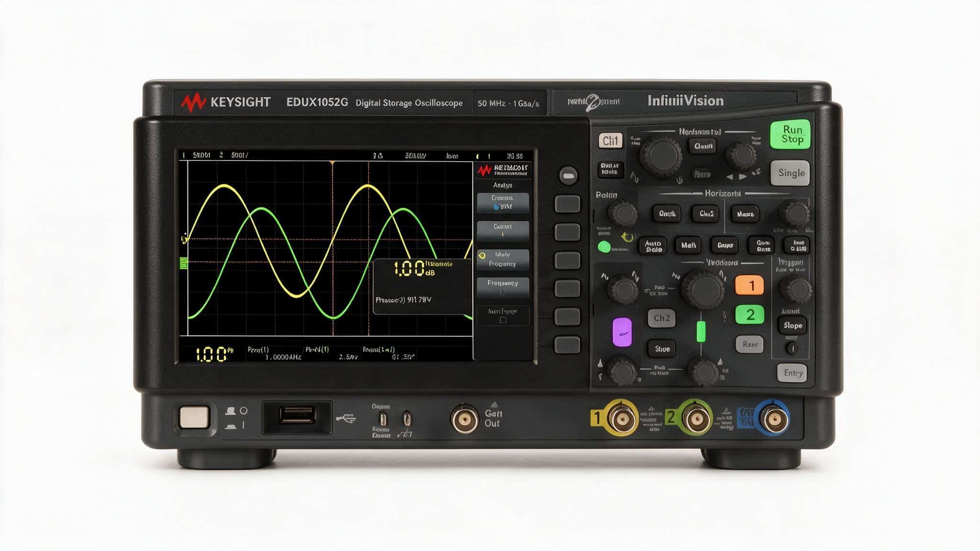The height and width of the screenshot is (551, 980).
Task: Click the vertical orange cursor line at second peak
Action: 368,249
